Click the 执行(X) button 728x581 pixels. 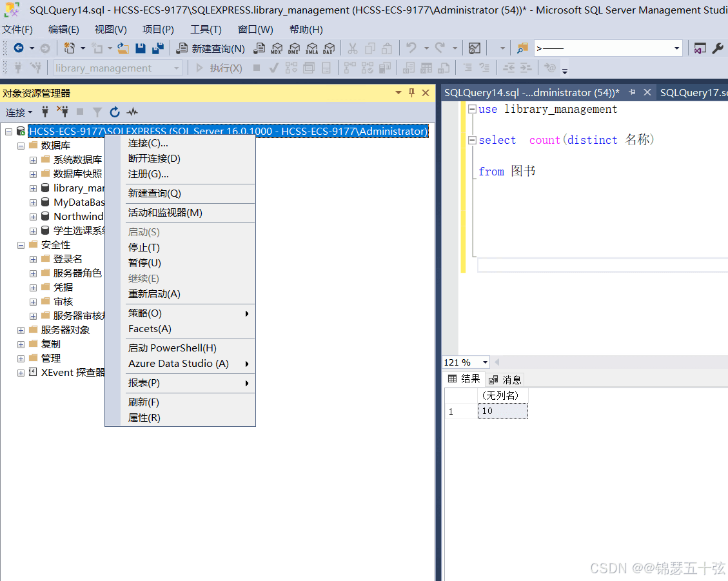pos(219,68)
